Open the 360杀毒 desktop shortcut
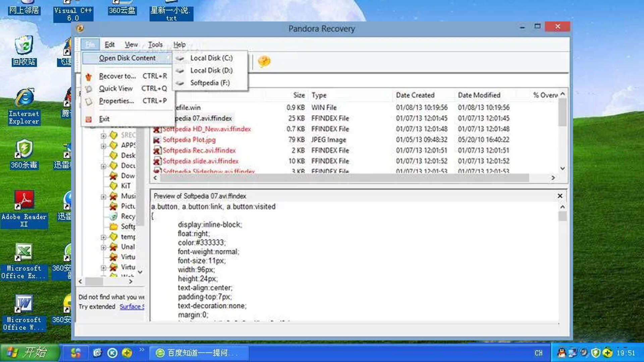The width and height of the screenshot is (644, 362). point(24,154)
